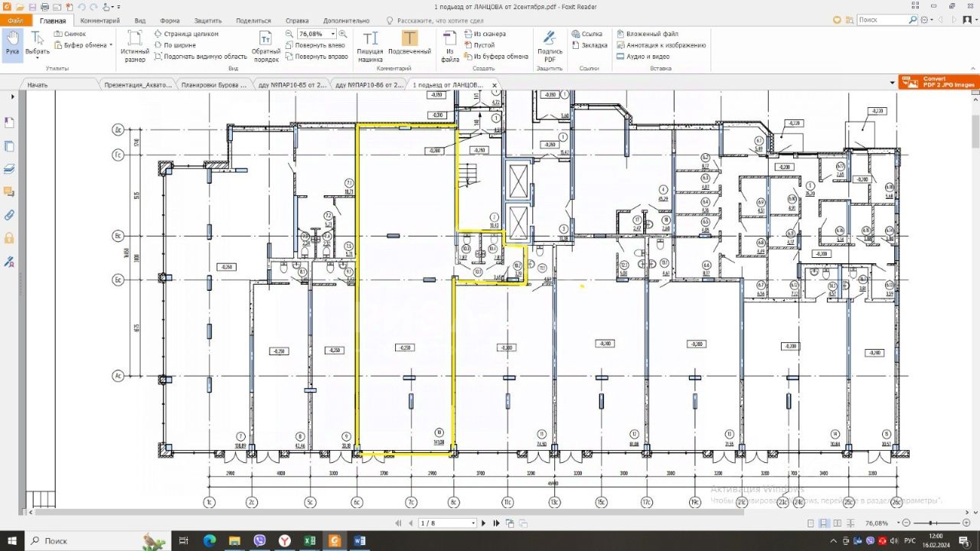980x551 pixels.
Task: Insert Аудио и видео
Action: [642, 57]
